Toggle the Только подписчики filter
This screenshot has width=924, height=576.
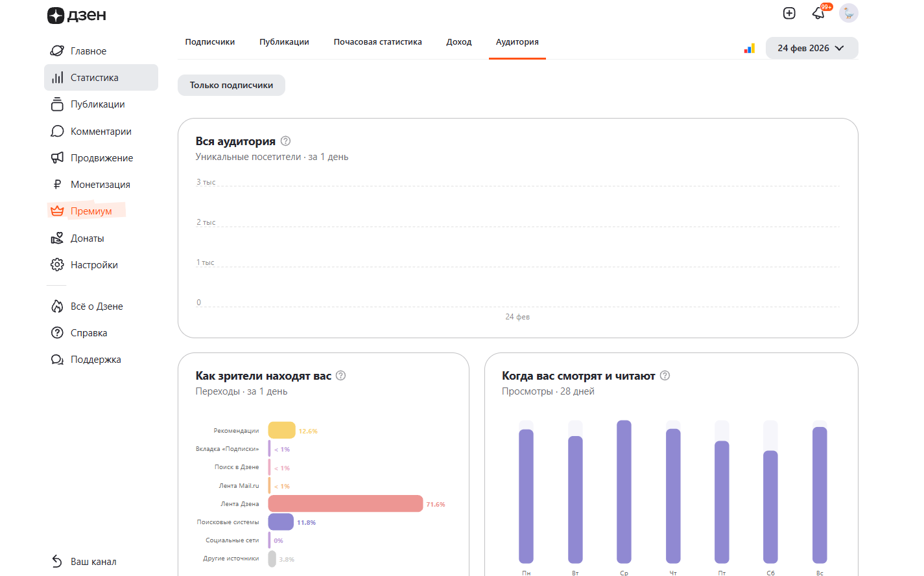coord(231,86)
